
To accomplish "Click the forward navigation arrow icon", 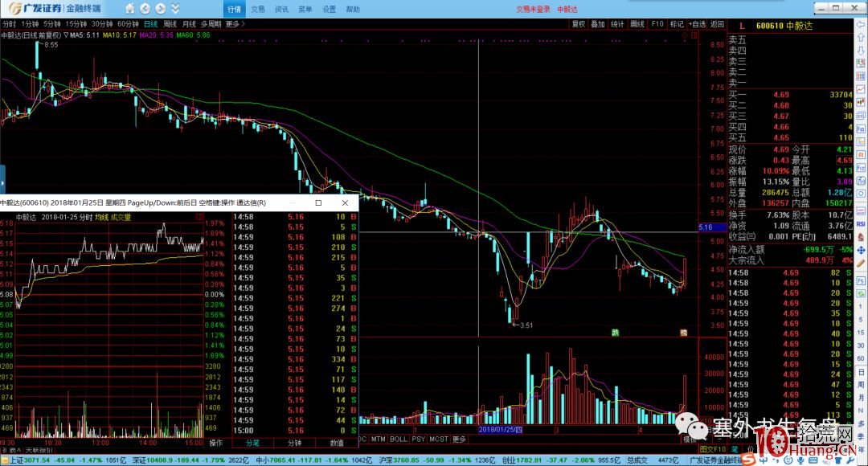I will (161, 9).
